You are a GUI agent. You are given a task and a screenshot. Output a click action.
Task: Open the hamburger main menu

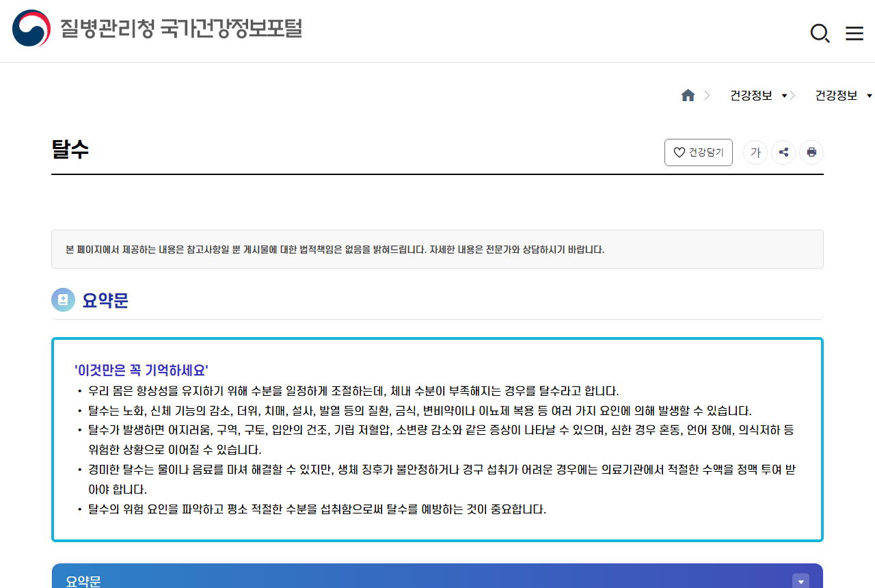click(854, 33)
